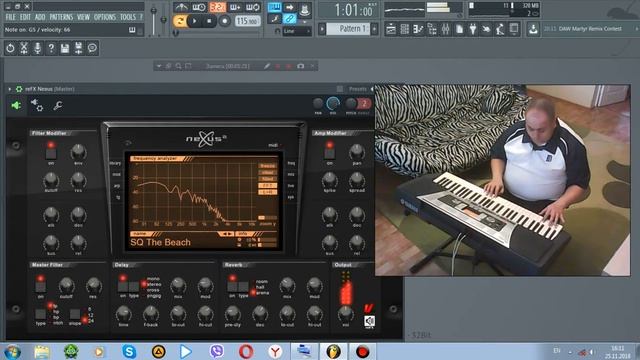Image resolution: width=640 pixels, height=360 pixels.
Task: Toggle typing keyboard to piano icon
Action: coord(274,7)
